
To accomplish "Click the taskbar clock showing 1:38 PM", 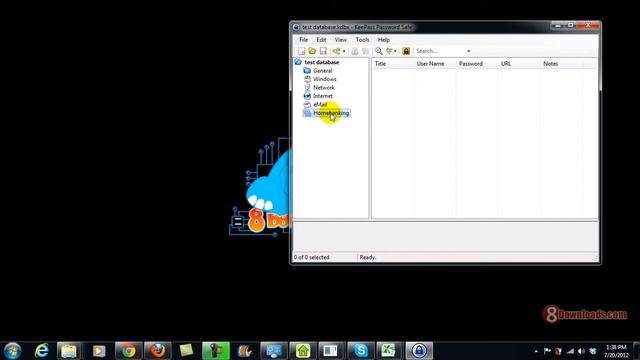I will click(x=616, y=351).
